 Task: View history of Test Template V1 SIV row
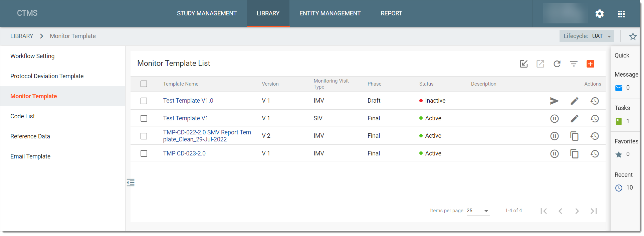tap(595, 119)
